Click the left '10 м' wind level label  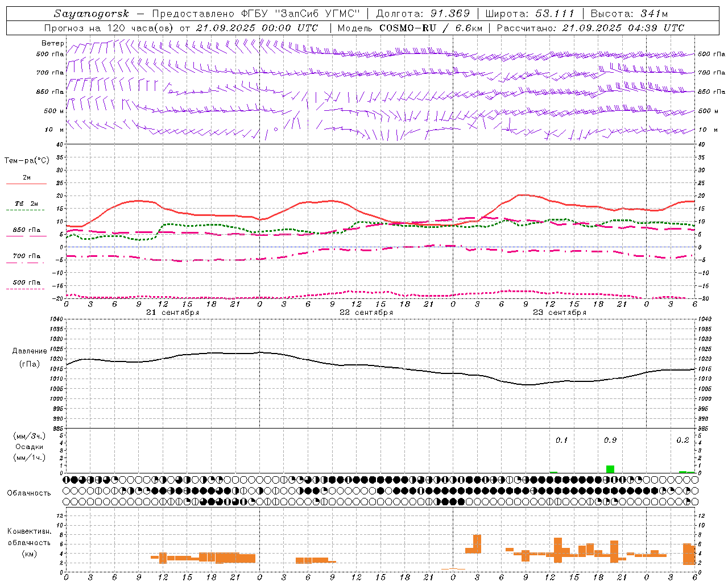tap(54, 130)
